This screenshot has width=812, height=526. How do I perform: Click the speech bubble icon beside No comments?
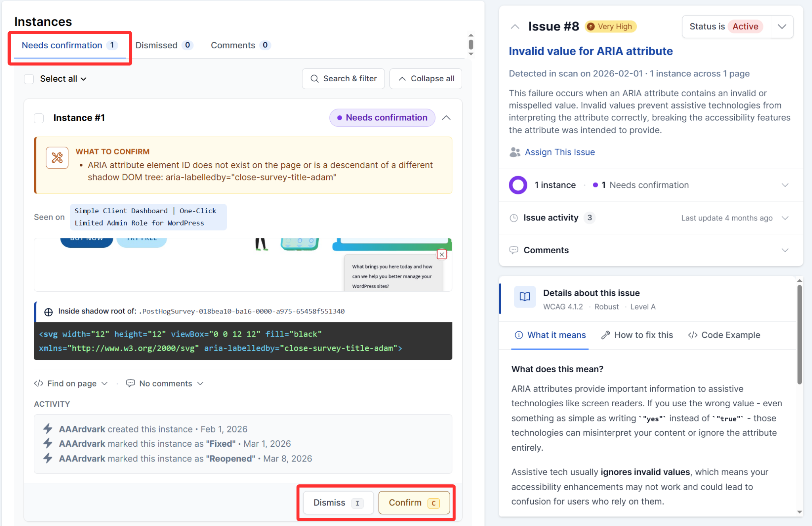pos(130,383)
